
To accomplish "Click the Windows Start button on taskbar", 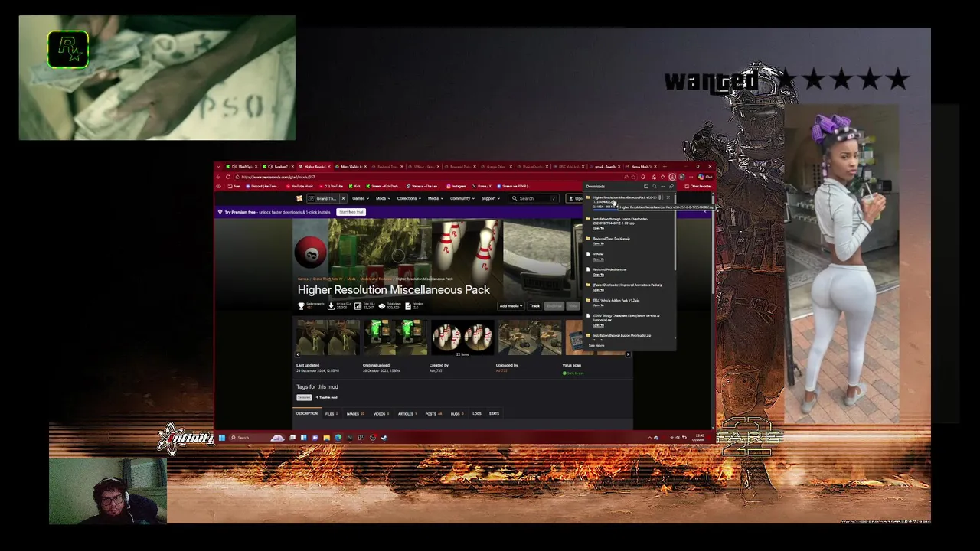I will pyautogui.click(x=222, y=438).
